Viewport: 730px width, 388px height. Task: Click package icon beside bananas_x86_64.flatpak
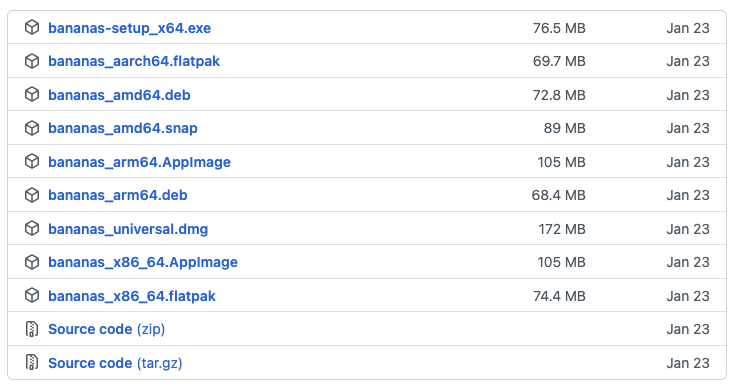32,295
